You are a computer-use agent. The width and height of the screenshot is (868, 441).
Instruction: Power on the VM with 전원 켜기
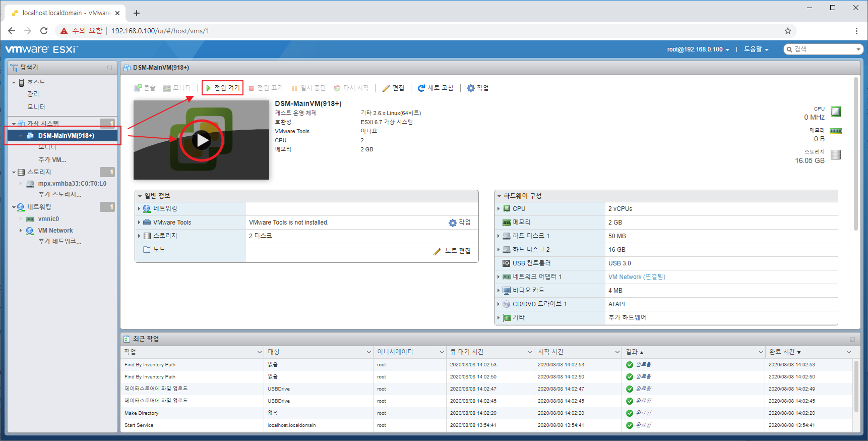click(x=222, y=88)
